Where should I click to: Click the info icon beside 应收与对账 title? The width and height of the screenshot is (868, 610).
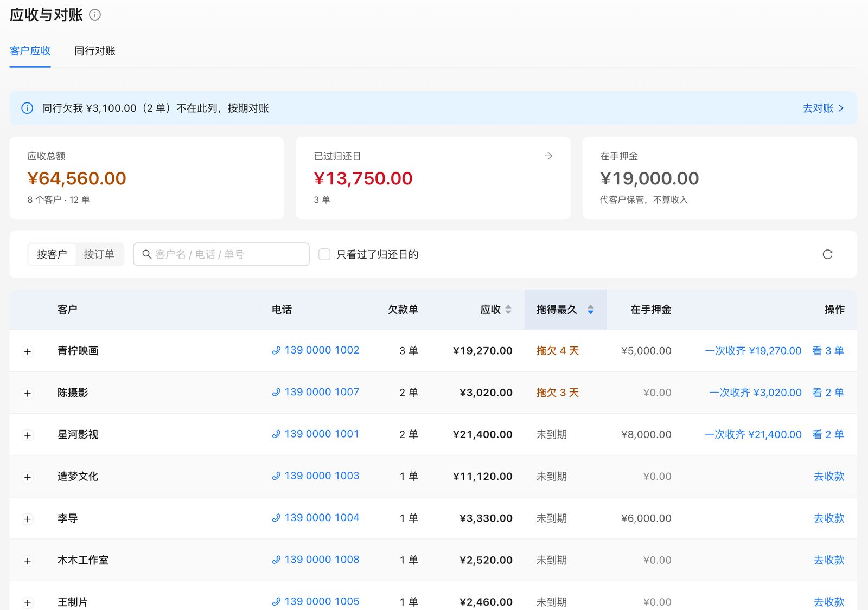click(95, 15)
